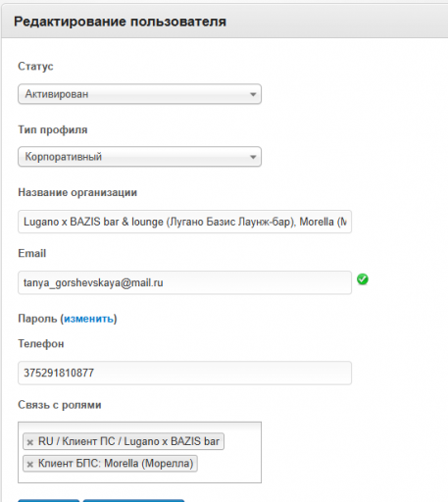This screenshot has width=448, height=502.
Task: Click the Название организации label
Action: click(77, 192)
